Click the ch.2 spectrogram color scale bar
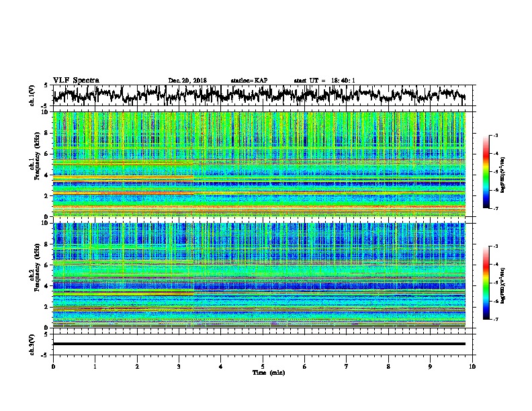The width and height of the screenshot is (532, 411). click(486, 283)
